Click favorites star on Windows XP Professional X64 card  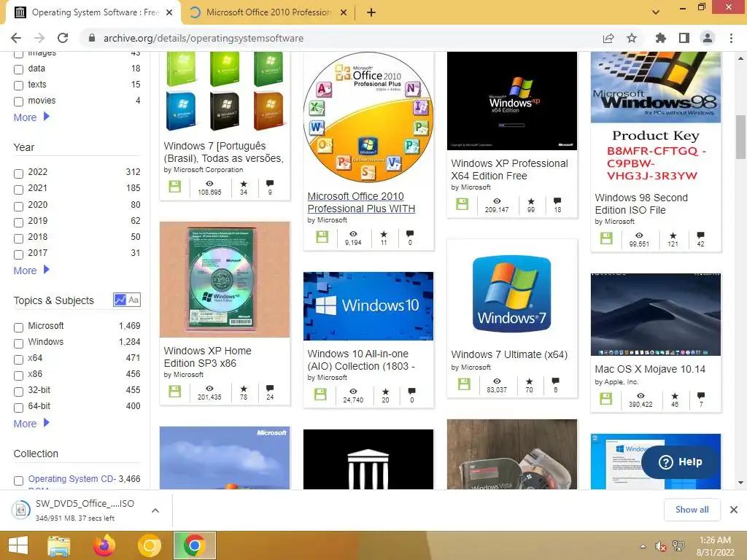(x=531, y=201)
